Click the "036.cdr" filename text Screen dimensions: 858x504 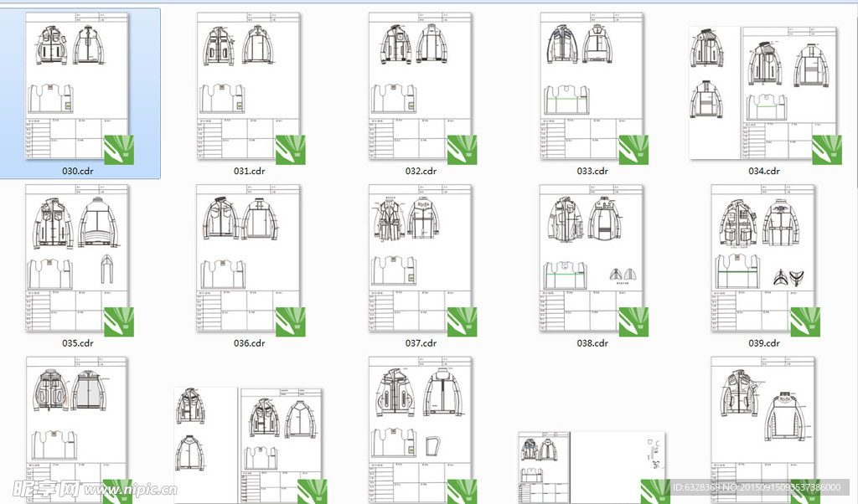pos(249,343)
